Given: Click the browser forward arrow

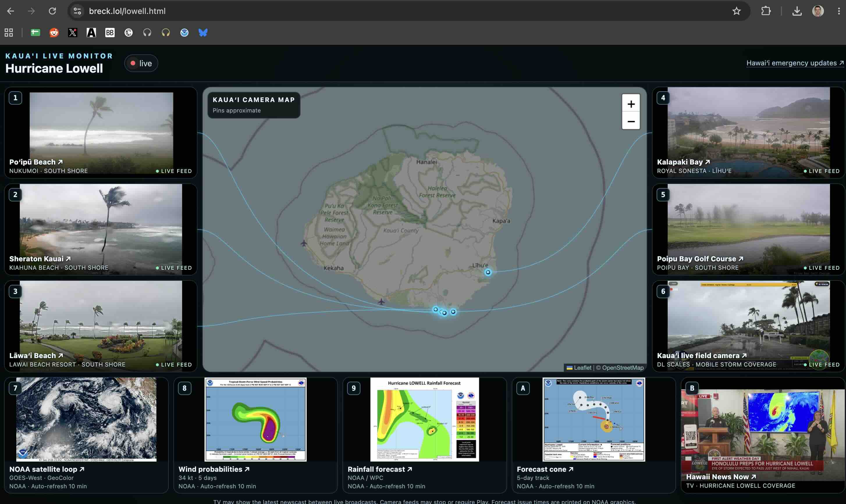Looking at the screenshot, I should pos(31,11).
